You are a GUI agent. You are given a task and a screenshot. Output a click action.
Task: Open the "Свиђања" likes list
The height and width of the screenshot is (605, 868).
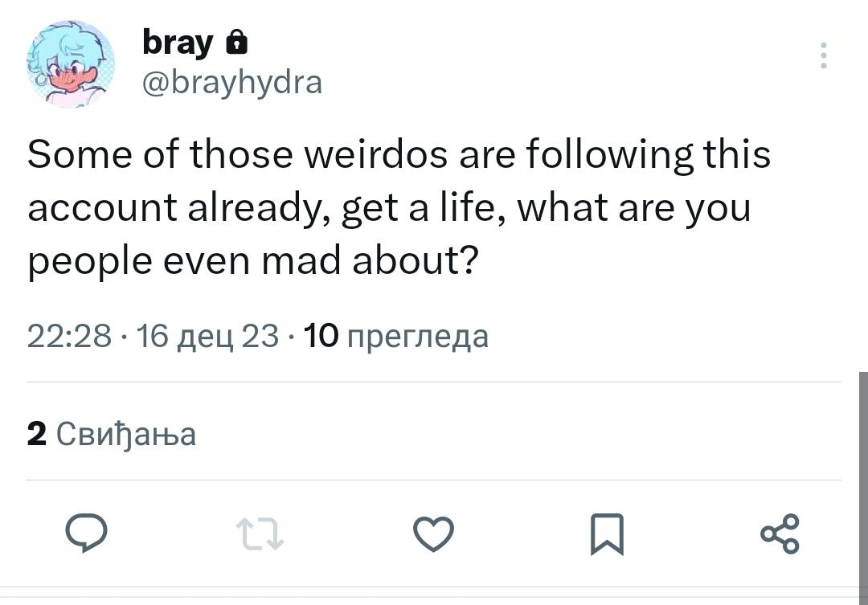point(126,434)
